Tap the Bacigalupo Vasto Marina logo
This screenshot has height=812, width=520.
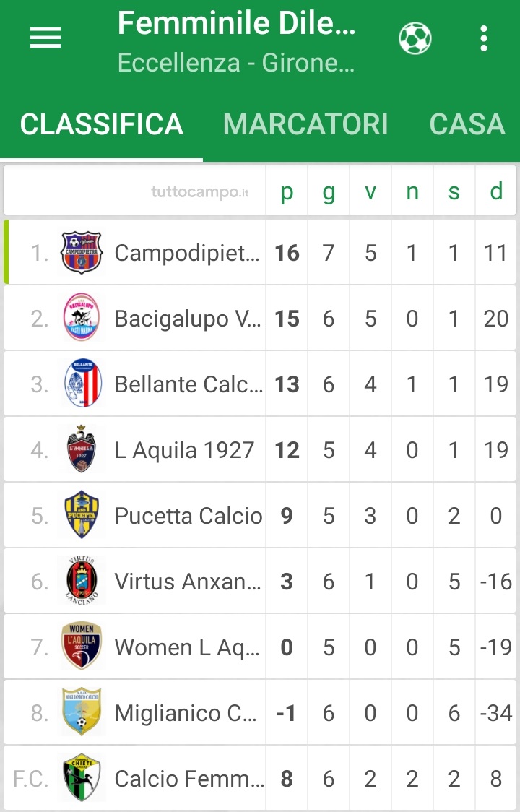[x=82, y=317]
